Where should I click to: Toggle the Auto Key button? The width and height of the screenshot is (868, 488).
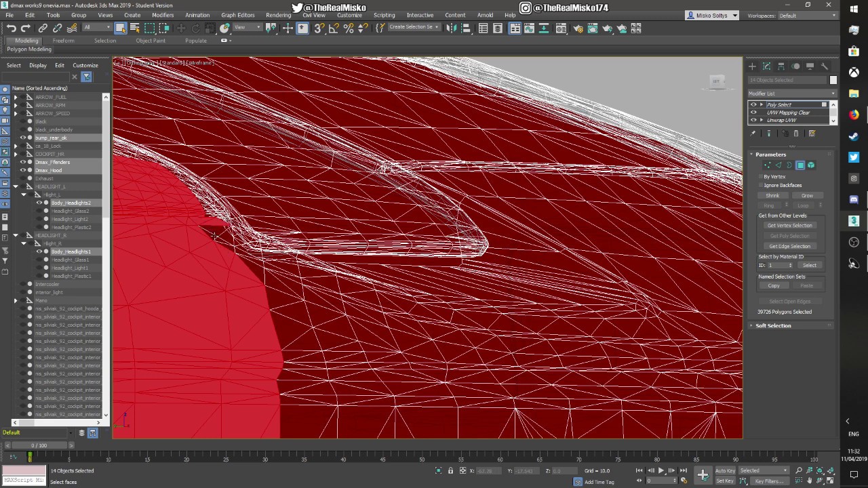coord(725,470)
